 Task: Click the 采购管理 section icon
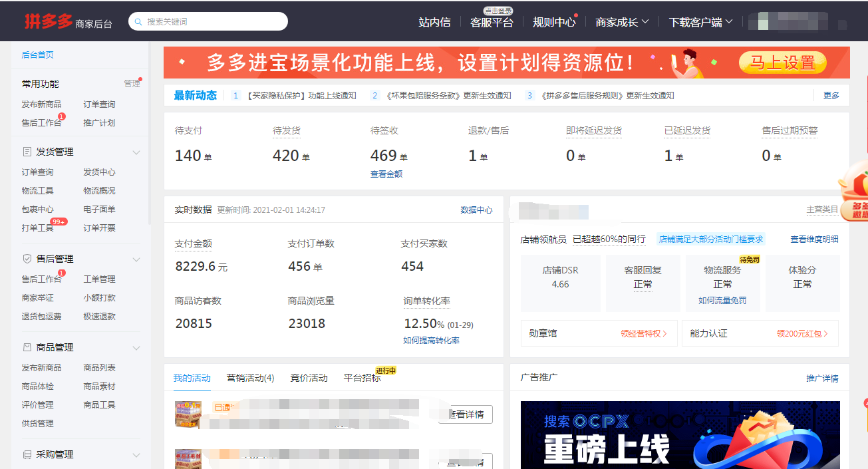[x=27, y=454]
